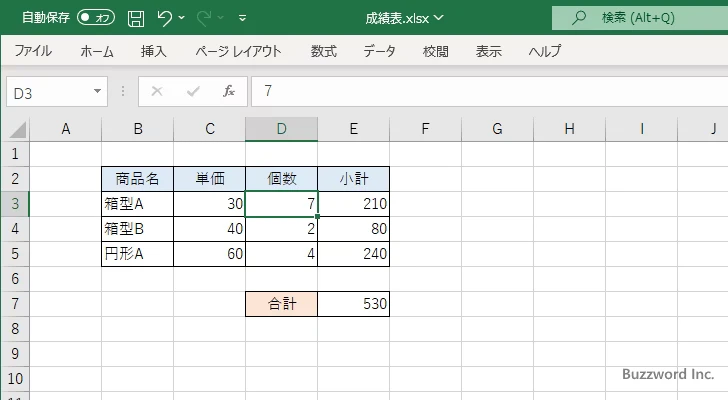Select column C header
728x400 pixels.
tap(210, 129)
